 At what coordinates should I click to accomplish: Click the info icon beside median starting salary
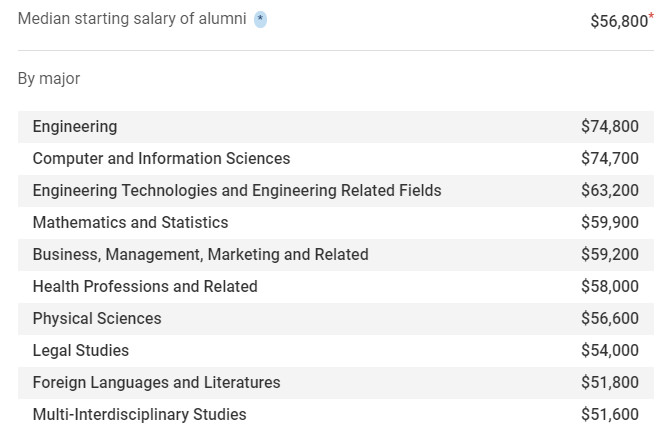pyautogui.click(x=260, y=20)
